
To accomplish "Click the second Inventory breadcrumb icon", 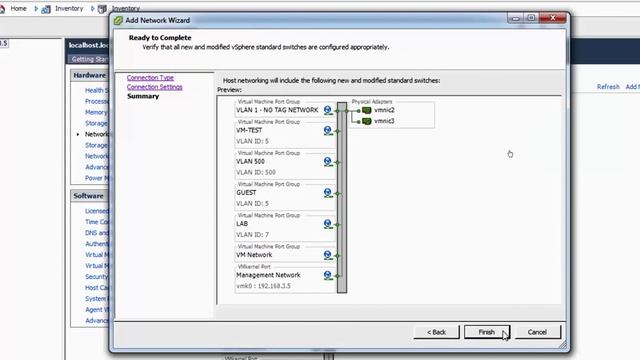I will [102, 9].
